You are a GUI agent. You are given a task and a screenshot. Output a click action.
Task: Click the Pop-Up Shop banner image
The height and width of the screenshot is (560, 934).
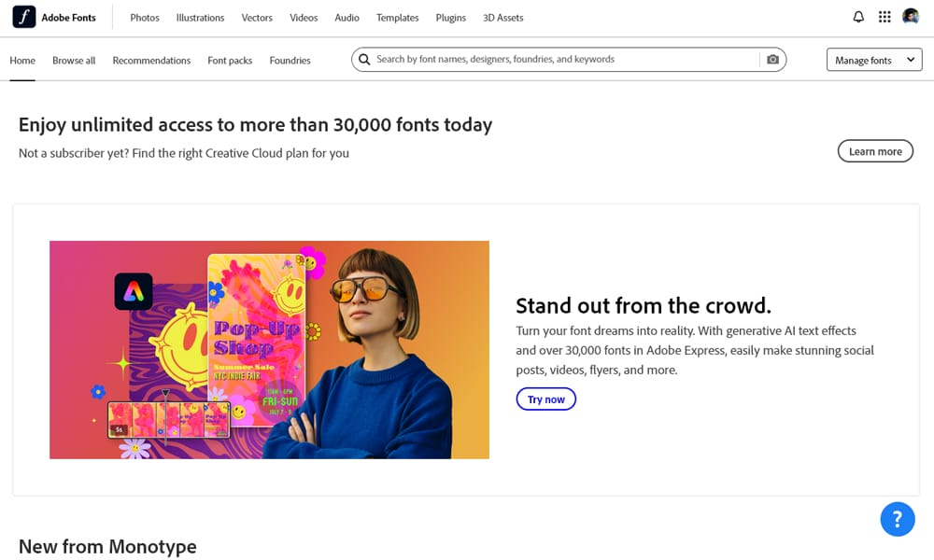coord(269,349)
